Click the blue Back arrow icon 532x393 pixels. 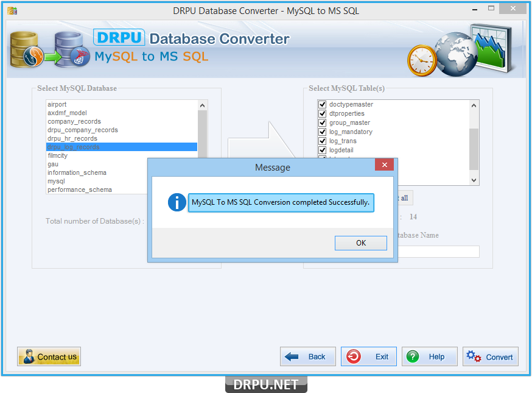pyautogui.click(x=292, y=356)
